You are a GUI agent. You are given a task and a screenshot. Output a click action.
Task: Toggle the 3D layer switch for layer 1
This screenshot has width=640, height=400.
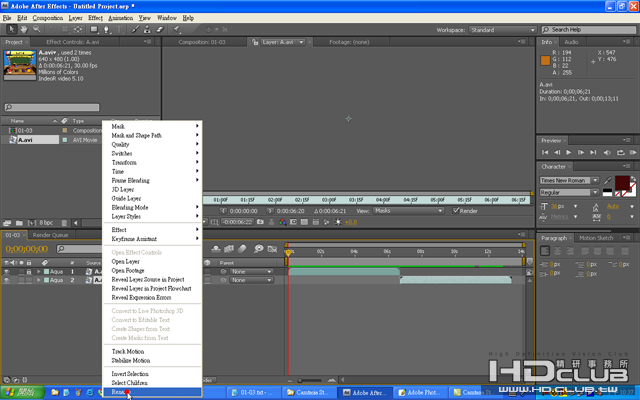[207, 271]
